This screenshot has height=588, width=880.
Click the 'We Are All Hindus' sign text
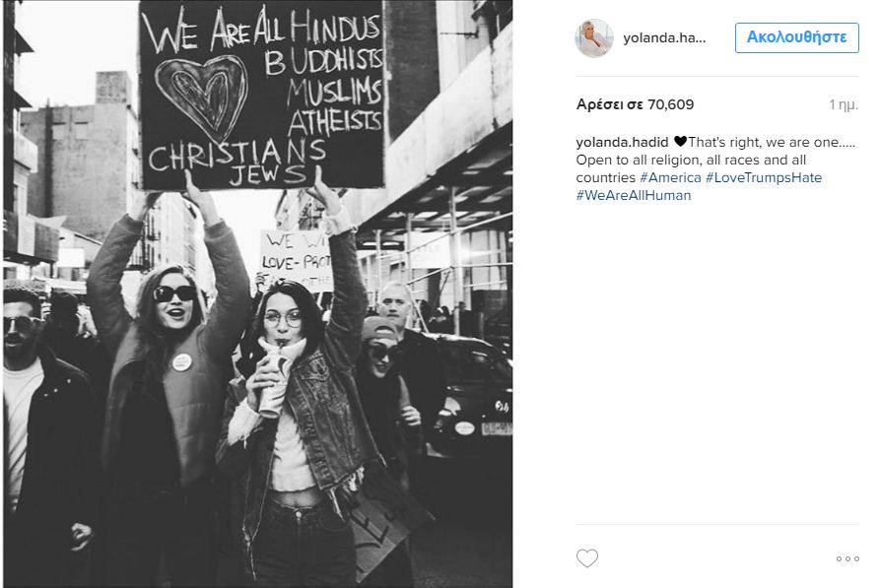261,31
